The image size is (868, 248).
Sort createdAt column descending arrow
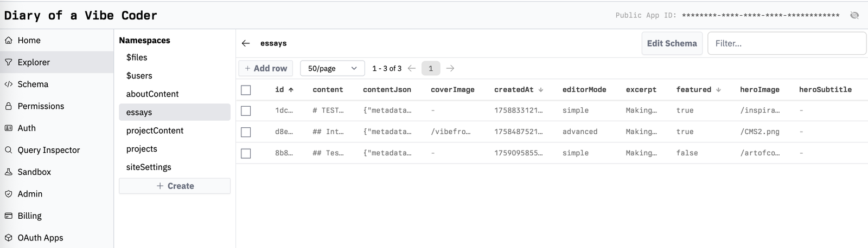point(541,90)
